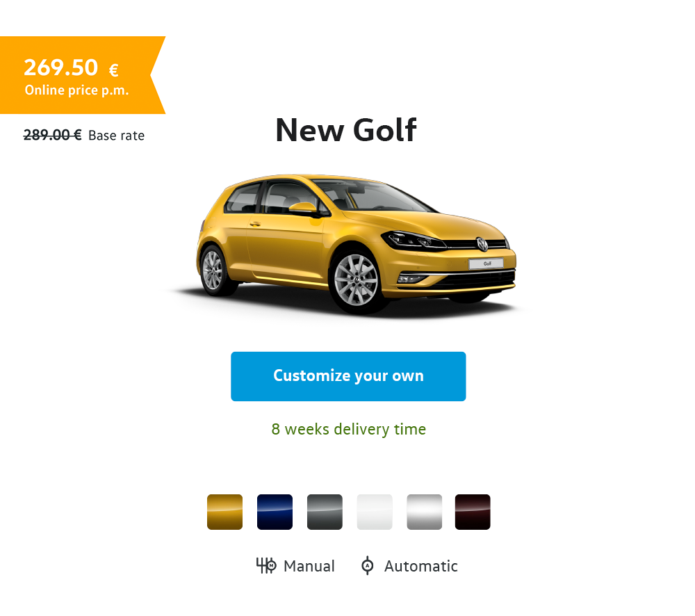
Task: Choose the dark blue paint swatch
Action: [x=275, y=512]
